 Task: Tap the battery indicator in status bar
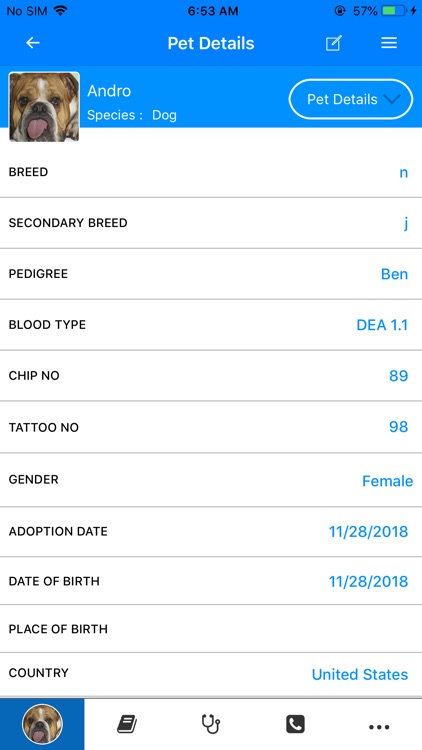tap(394, 11)
